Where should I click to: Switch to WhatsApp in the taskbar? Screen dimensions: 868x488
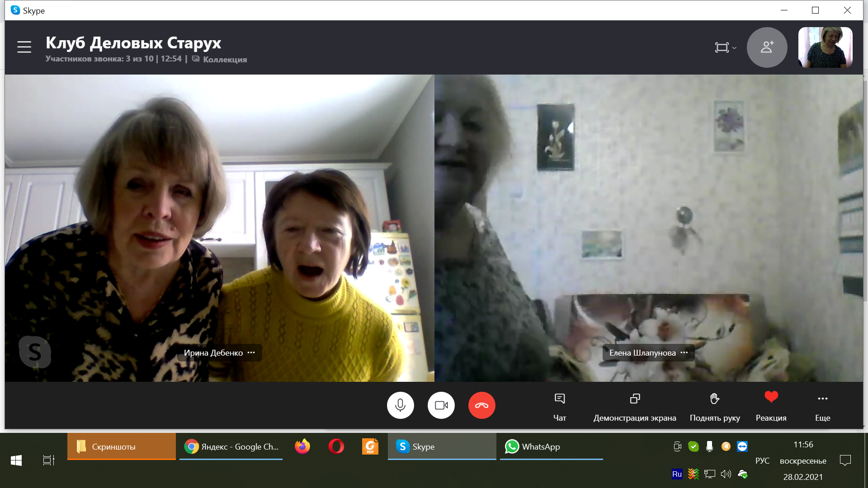(551, 447)
